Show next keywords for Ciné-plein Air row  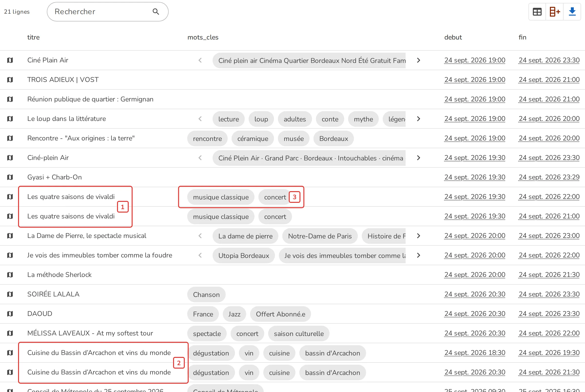419,158
